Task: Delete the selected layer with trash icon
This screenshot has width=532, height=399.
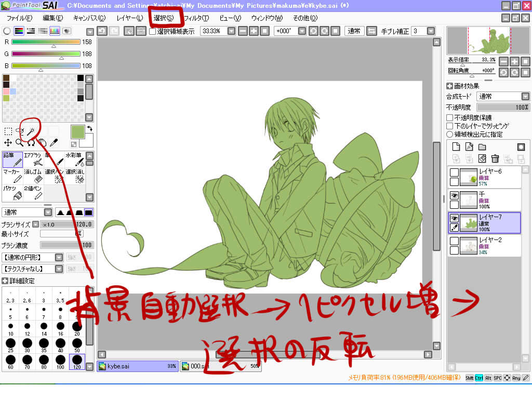Action: [495, 158]
